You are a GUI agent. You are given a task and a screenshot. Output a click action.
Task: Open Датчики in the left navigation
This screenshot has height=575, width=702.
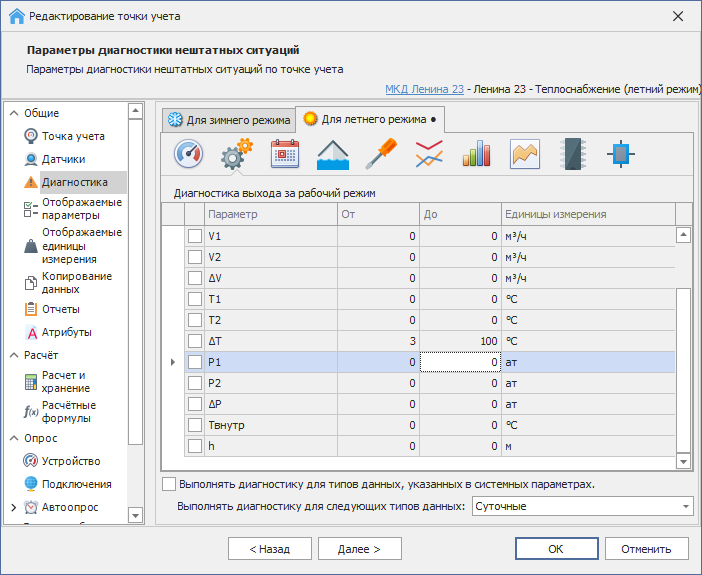[x=63, y=159]
